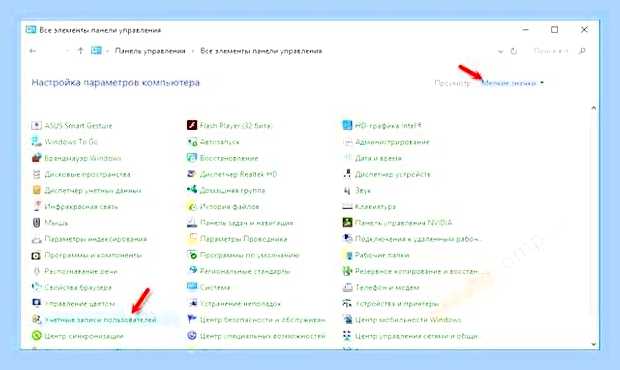Expand the address bar history dropdown

[500, 51]
